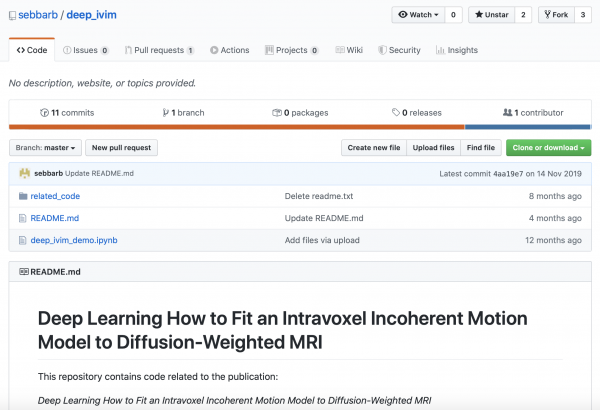Click the related_code folder icon

click(23, 197)
